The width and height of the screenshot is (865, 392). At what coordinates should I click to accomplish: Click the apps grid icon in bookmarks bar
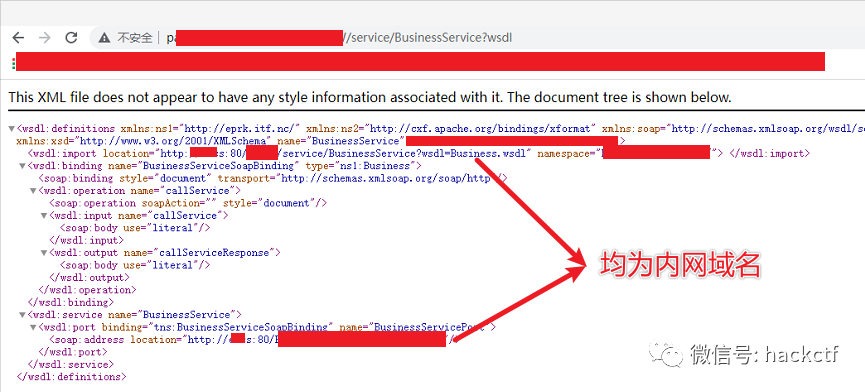[x=12, y=63]
